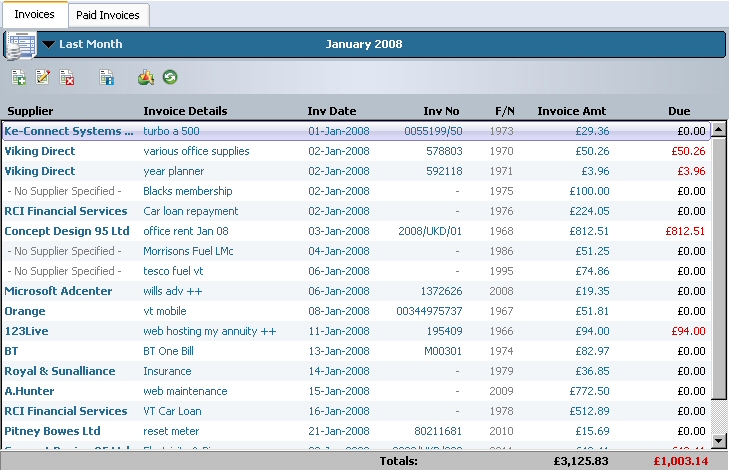The image size is (729, 470).
Task: Click the edit invoice pencil icon
Action: 43,77
